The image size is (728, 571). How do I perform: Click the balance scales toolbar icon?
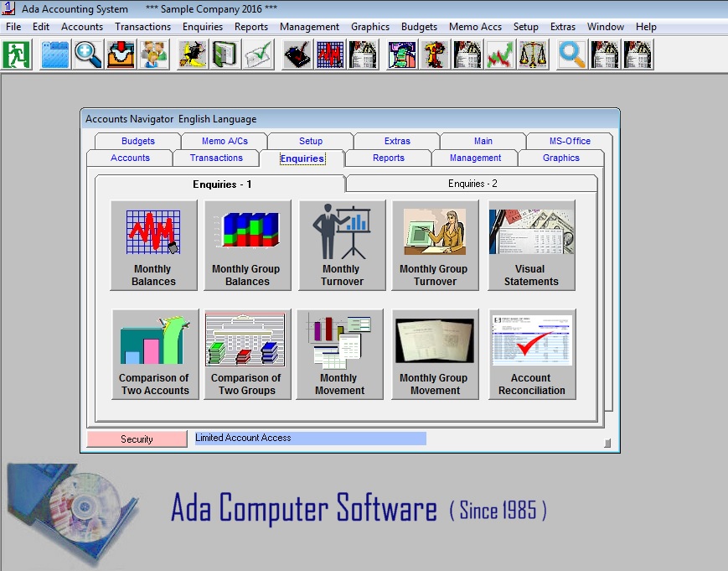click(534, 55)
